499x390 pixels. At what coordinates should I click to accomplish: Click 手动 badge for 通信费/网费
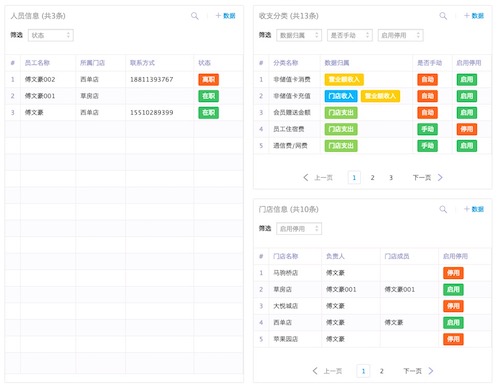pos(428,146)
